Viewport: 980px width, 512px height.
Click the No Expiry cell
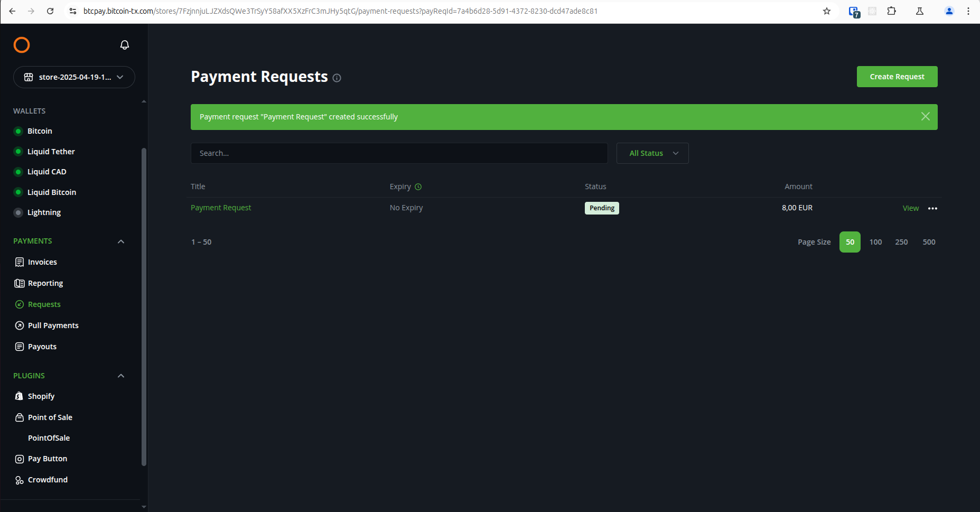406,208
